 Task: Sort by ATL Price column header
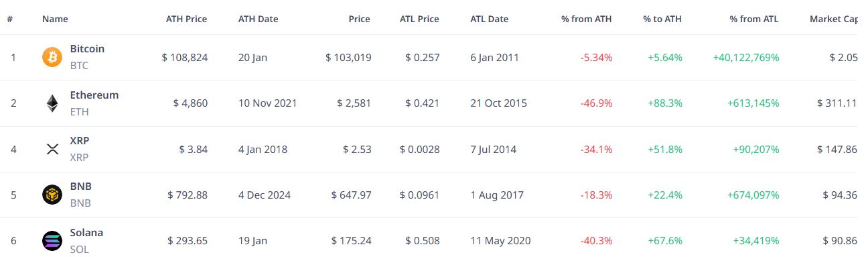pos(419,19)
